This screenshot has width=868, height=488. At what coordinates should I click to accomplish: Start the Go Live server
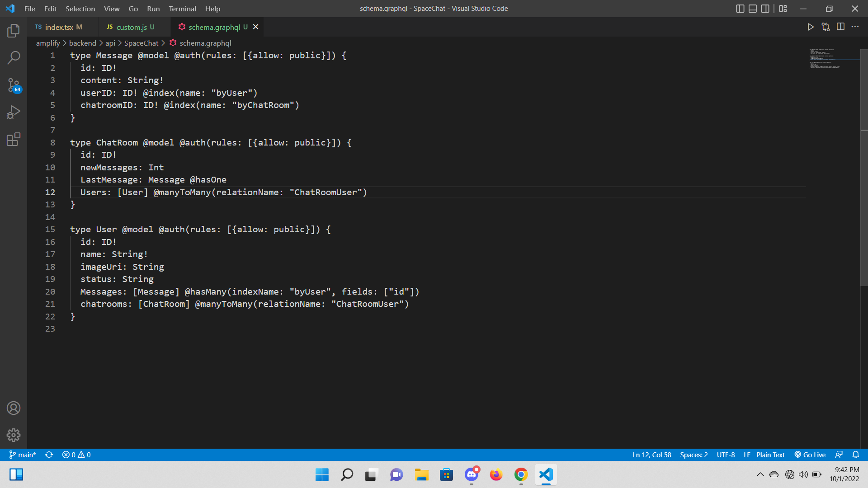click(810, 455)
